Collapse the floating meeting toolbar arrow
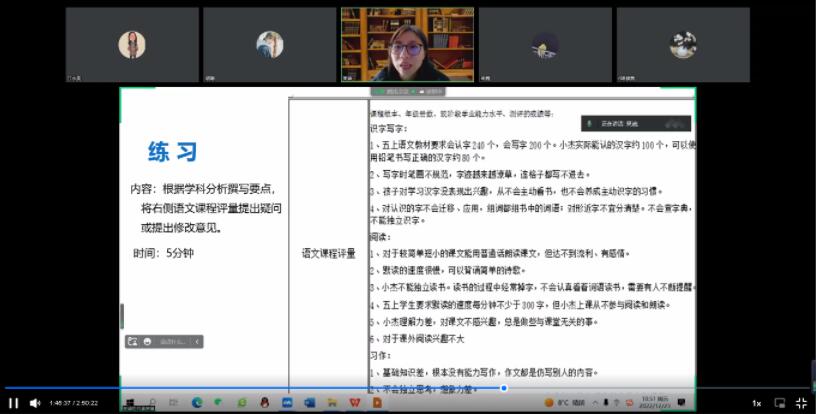816x414 pixels. (x=197, y=341)
